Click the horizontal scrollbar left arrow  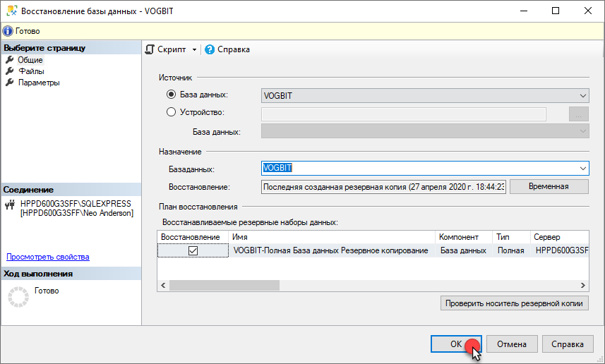(x=163, y=285)
